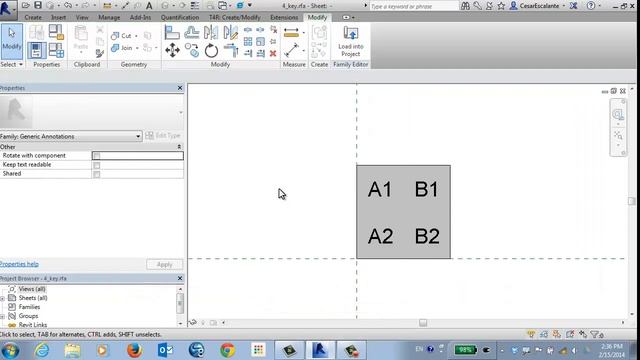Viewport: 640px width, 360px height.
Task: Open the CesarEscalante account dropdown
Action: [564, 6]
